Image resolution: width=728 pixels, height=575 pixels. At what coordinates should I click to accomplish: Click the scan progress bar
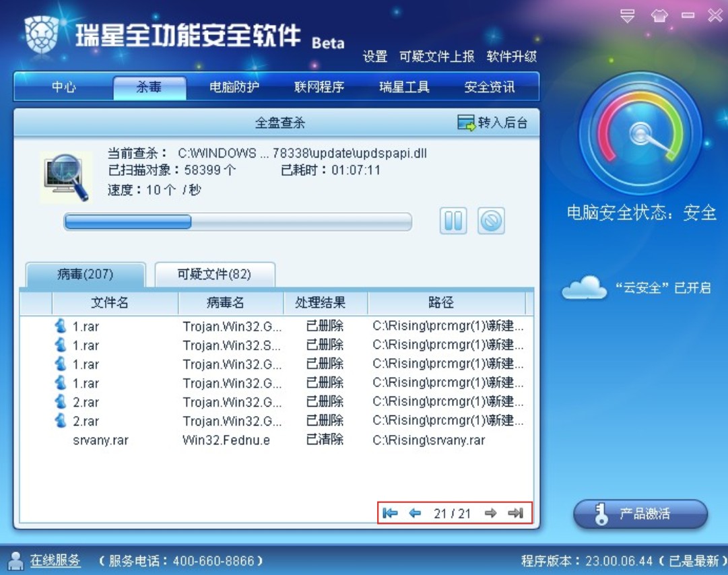click(237, 222)
